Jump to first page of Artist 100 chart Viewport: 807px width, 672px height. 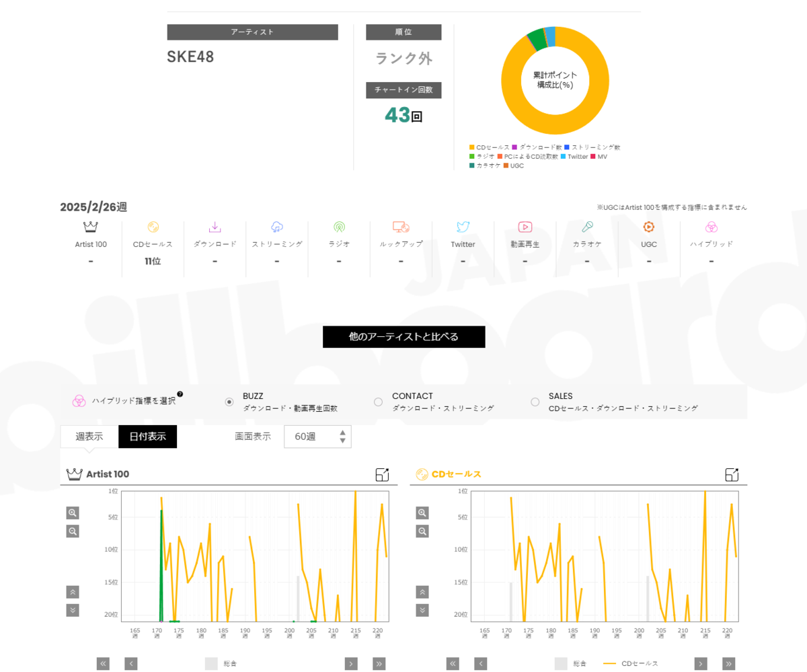coord(103,663)
